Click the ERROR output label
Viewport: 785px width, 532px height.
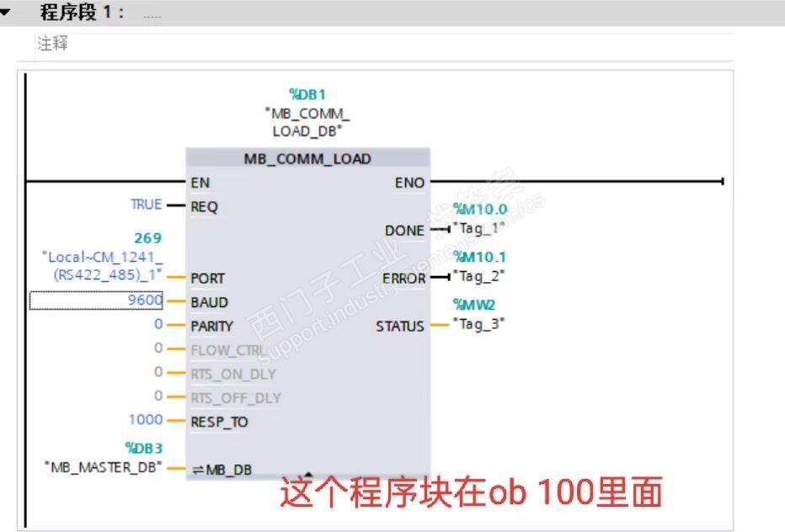pyautogui.click(x=403, y=279)
